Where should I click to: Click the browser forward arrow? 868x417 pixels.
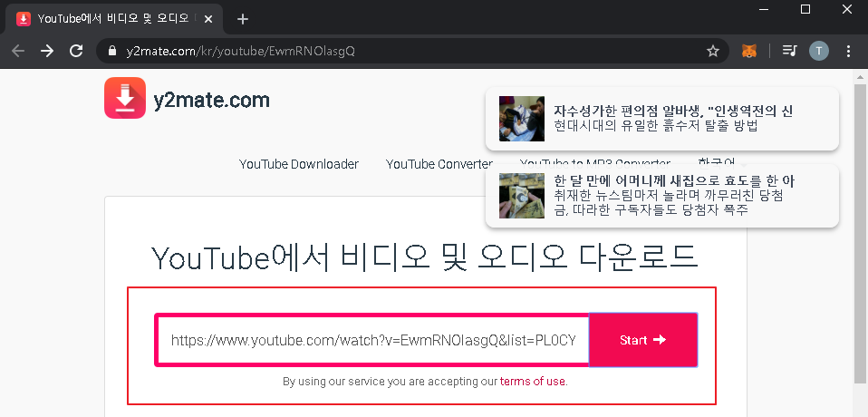click(47, 51)
